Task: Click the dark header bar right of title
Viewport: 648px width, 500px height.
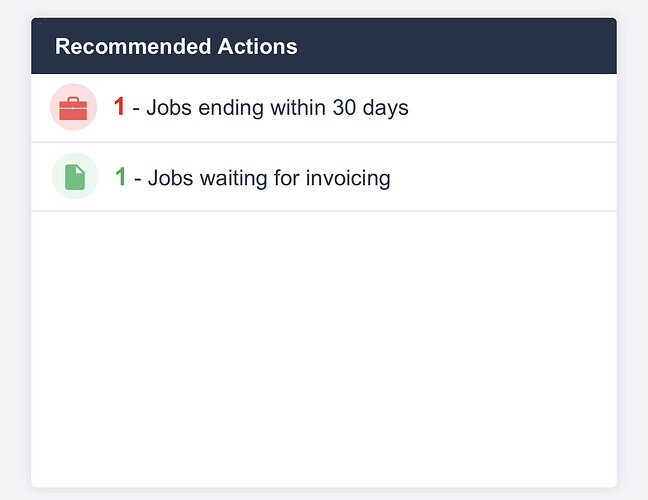Action: (457, 46)
